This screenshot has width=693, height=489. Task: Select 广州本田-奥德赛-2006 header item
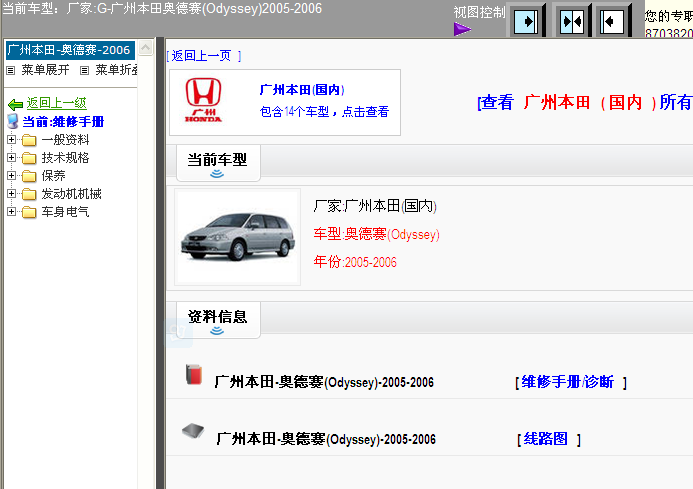70,50
